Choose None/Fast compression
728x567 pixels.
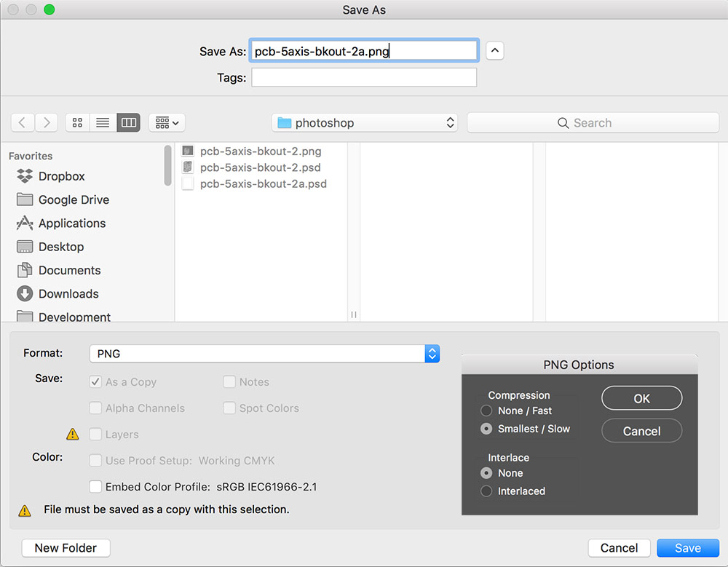click(486, 411)
